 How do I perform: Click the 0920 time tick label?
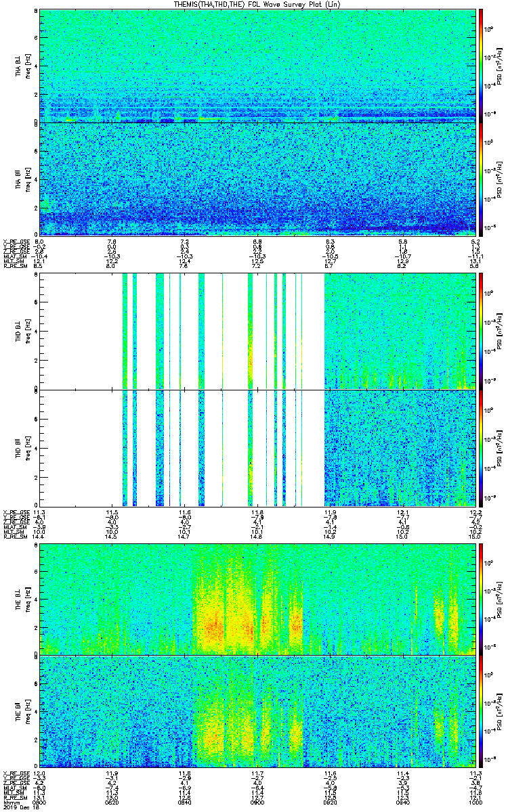(330, 802)
